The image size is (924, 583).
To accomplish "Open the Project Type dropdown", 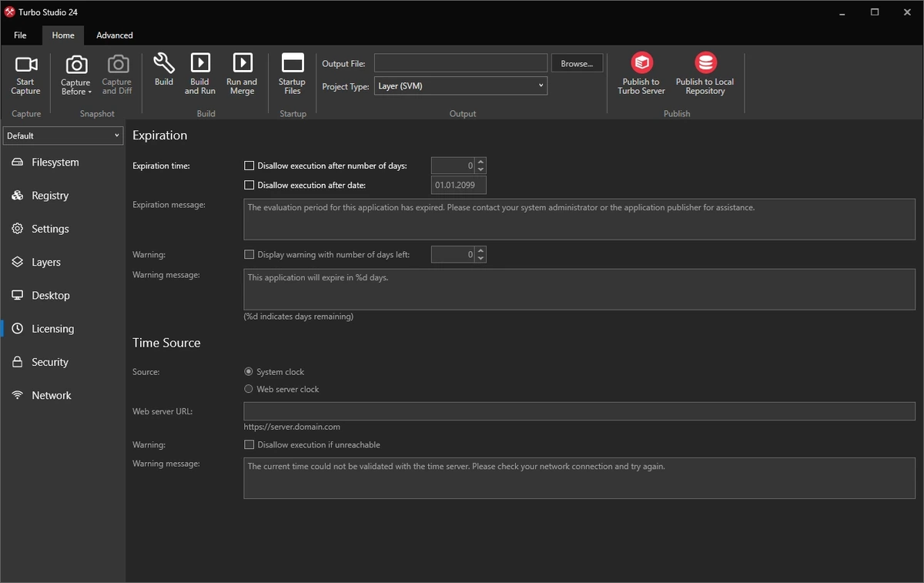I will (x=460, y=86).
